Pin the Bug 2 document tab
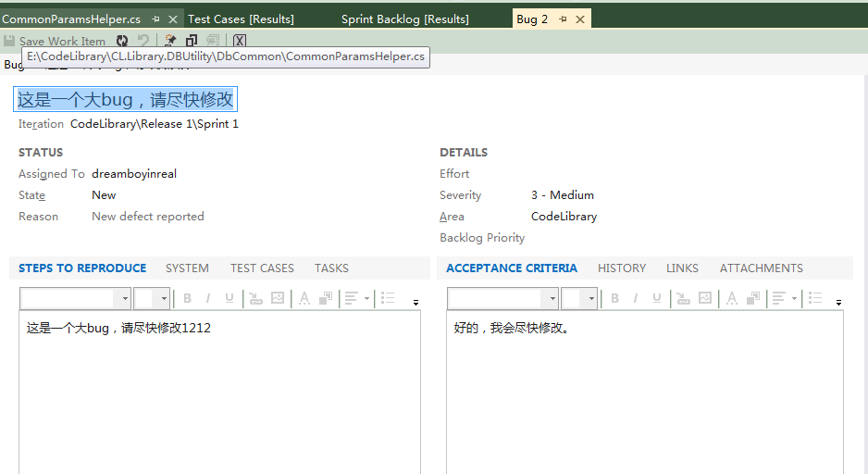 pyautogui.click(x=563, y=19)
